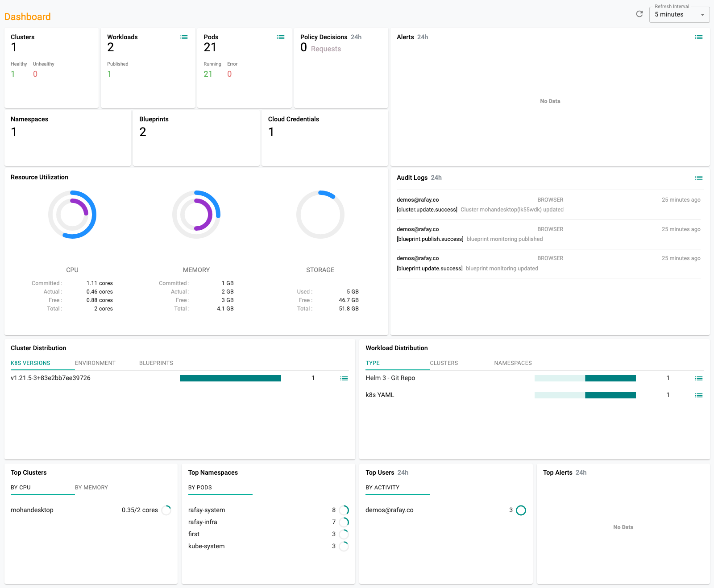Click the cluster.update.success audit log entry
The image size is (714, 588).
pos(548,205)
